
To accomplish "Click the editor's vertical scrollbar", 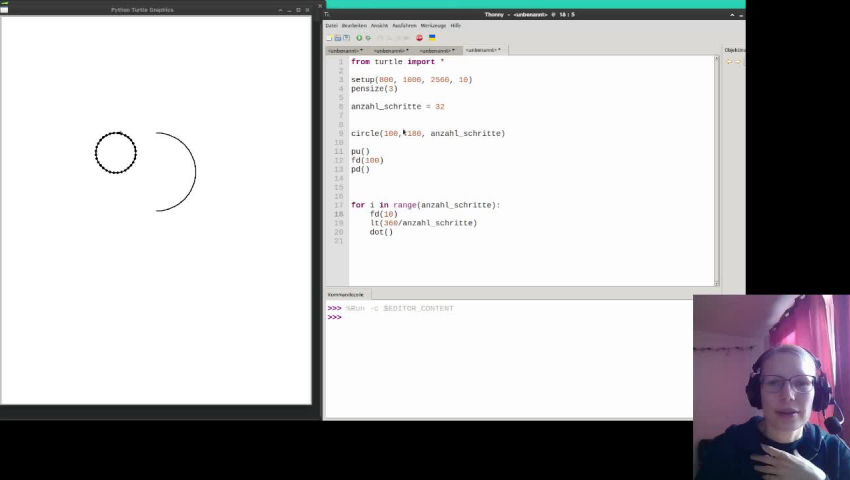I will (716, 170).
